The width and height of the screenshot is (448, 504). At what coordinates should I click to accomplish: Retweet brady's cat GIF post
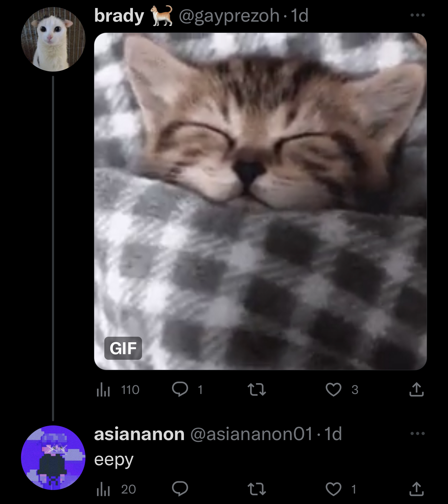[x=256, y=389]
